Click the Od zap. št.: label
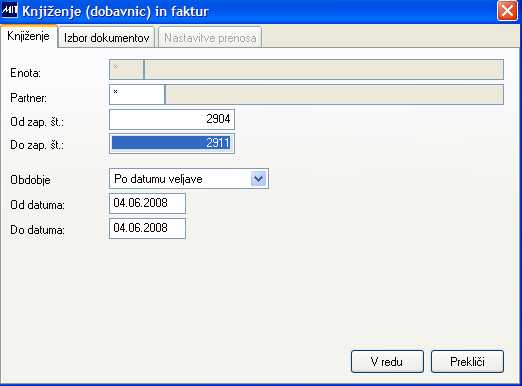The height and width of the screenshot is (386, 522). click(x=37, y=122)
